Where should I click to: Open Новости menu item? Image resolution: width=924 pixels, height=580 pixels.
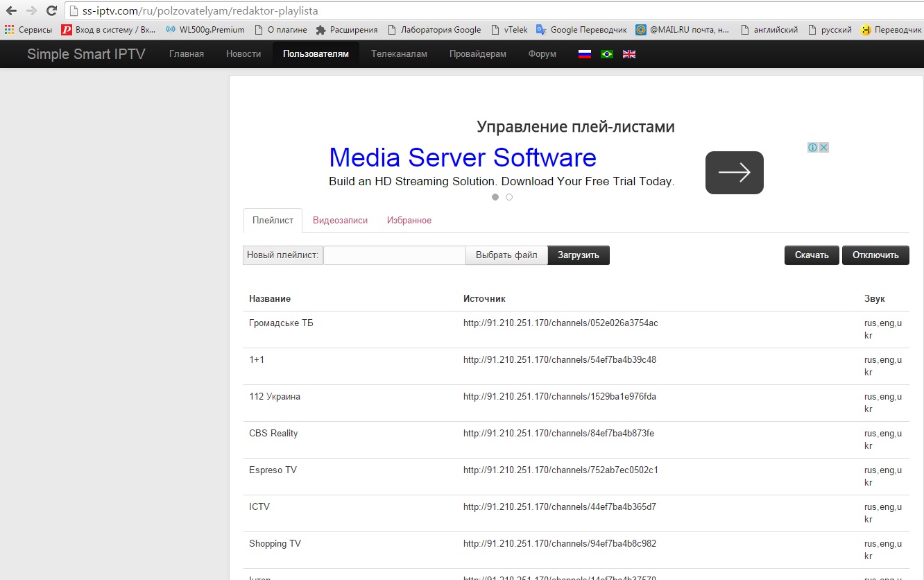click(243, 54)
